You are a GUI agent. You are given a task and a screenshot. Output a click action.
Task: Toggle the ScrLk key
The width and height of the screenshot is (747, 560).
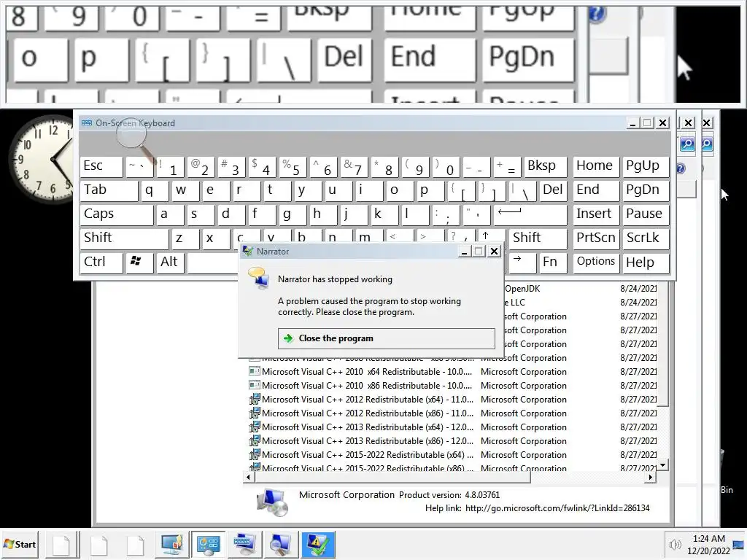click(x=646, y=238)
